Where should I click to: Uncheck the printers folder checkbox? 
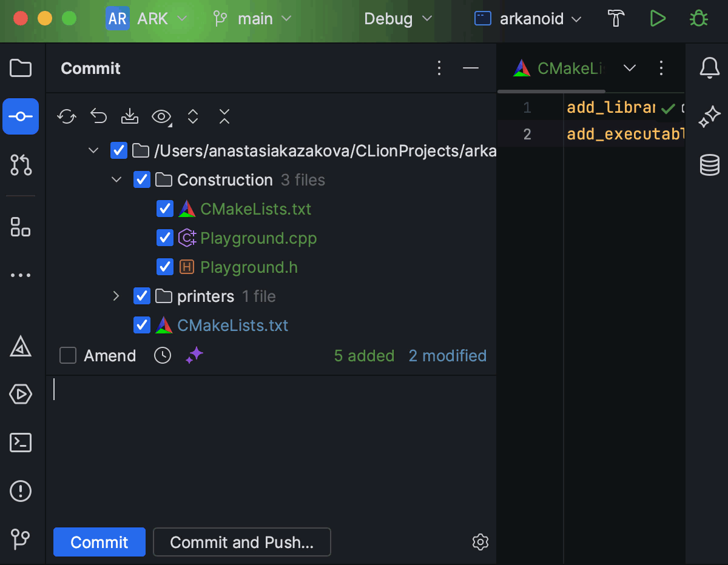coord(142,296)
